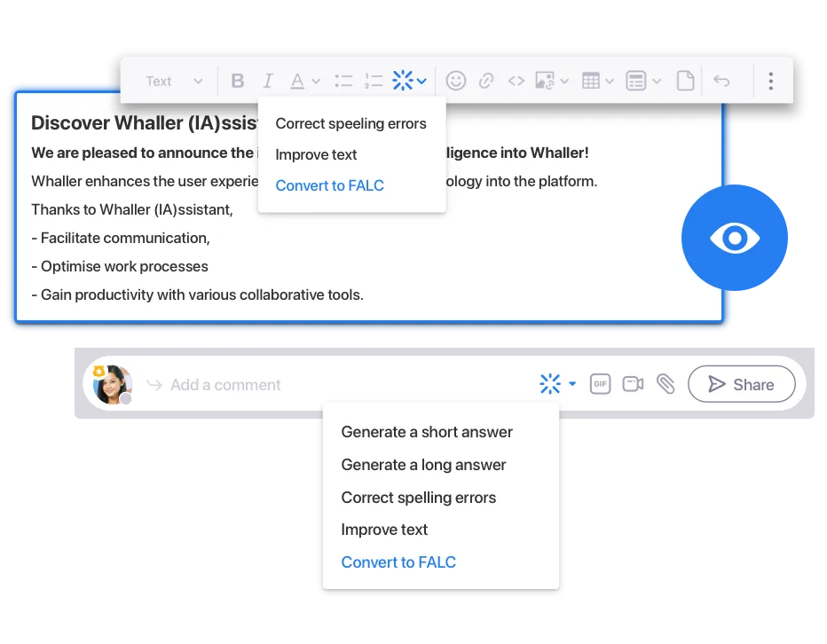Insert a hyperlink from the toolbar

(x=486, y=80)
